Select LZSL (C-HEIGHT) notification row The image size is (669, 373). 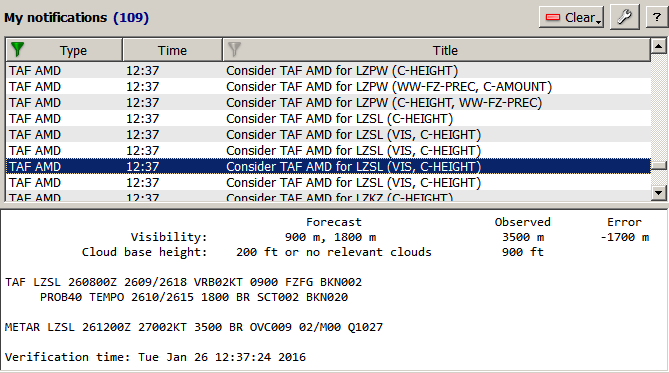point(328,119)
